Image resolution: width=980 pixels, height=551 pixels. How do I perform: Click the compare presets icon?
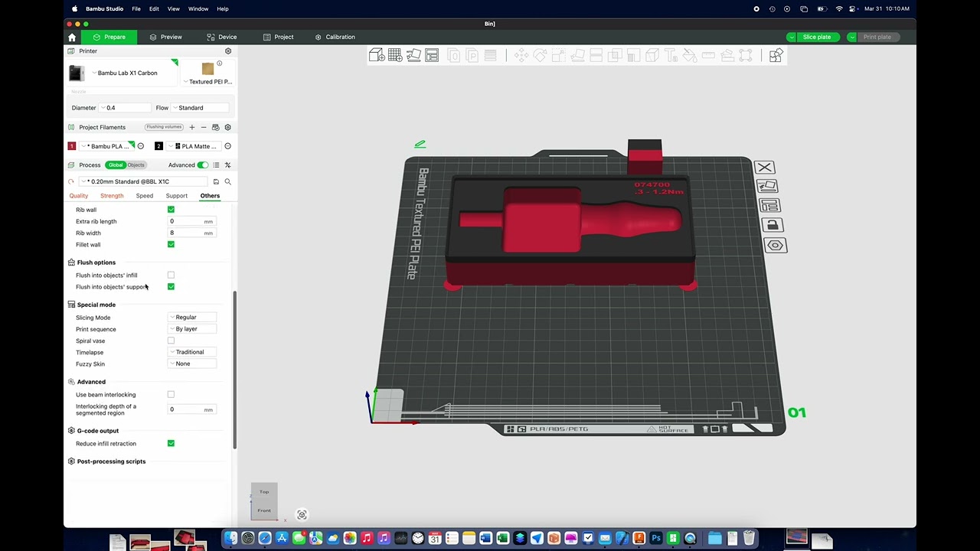pos(227,165)
